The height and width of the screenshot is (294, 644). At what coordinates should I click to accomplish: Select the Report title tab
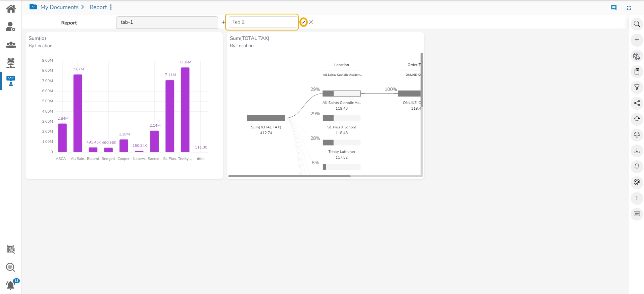[69, 23]
